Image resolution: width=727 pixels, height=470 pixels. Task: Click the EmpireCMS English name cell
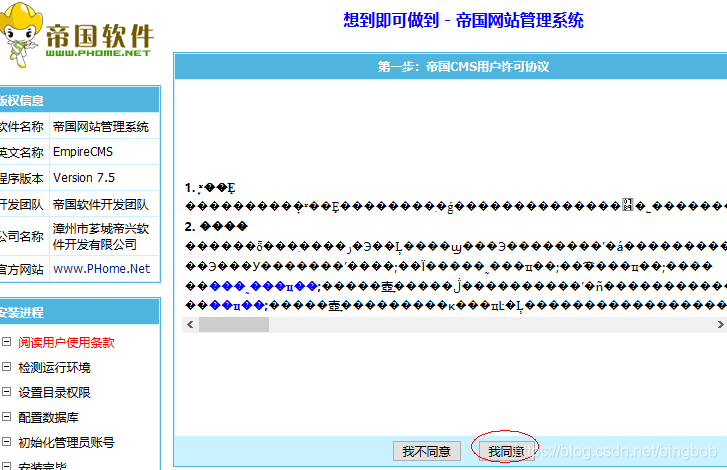point(104,152)
